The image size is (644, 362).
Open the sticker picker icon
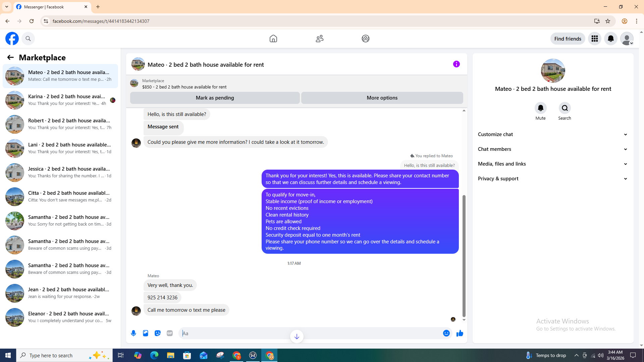[x=158, y=333]
